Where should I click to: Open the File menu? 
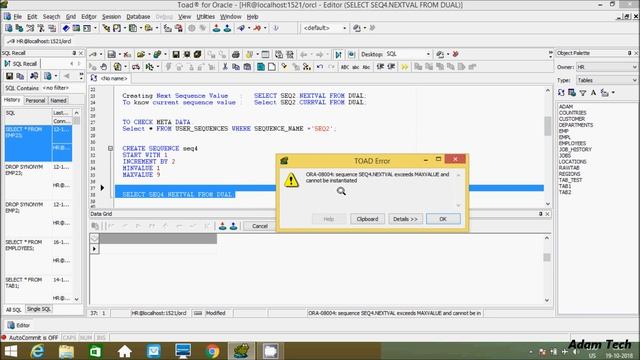(x=17, y=17)
